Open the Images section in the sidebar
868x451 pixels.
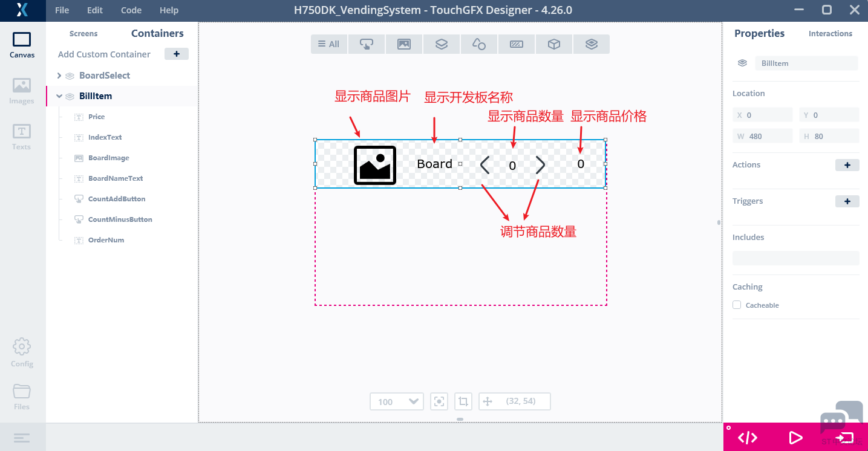tap(22, 91)
